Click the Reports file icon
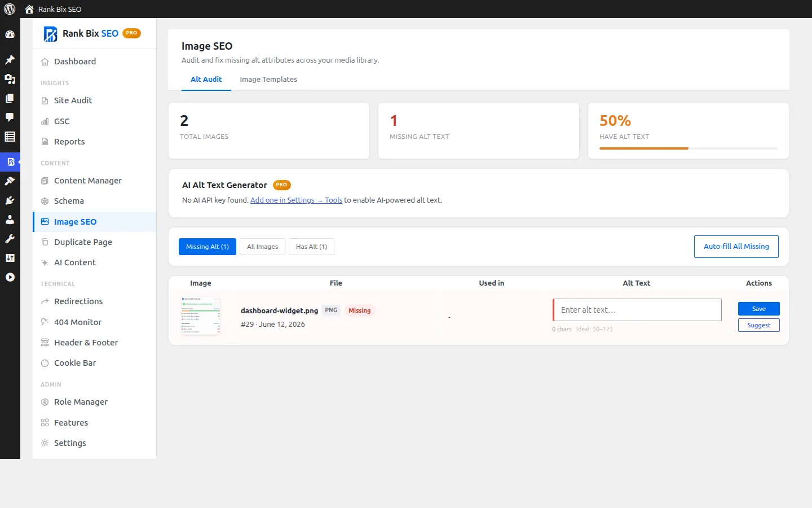Image resolution: width=812 pixels, height=508 pixels. (x=45, y=142)
